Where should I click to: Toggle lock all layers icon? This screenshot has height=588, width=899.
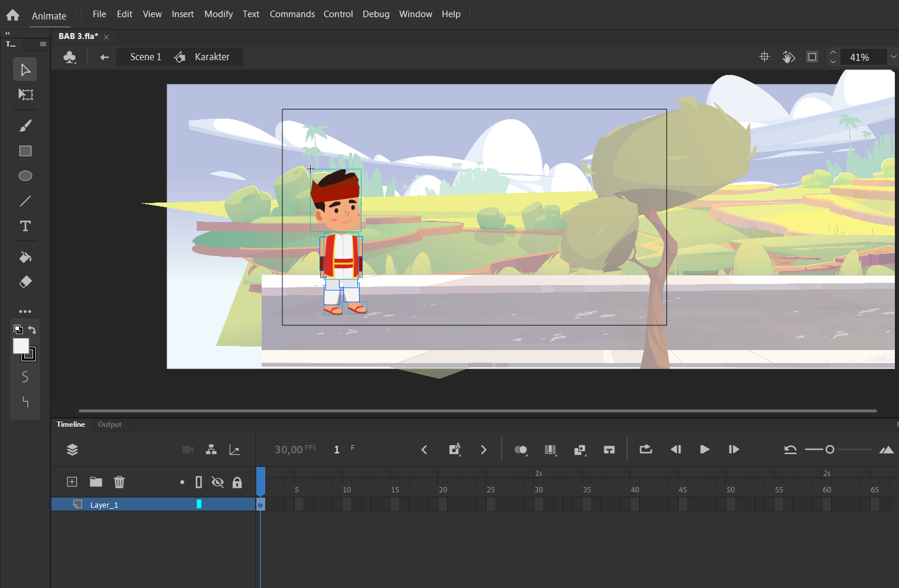click(237, 482)
